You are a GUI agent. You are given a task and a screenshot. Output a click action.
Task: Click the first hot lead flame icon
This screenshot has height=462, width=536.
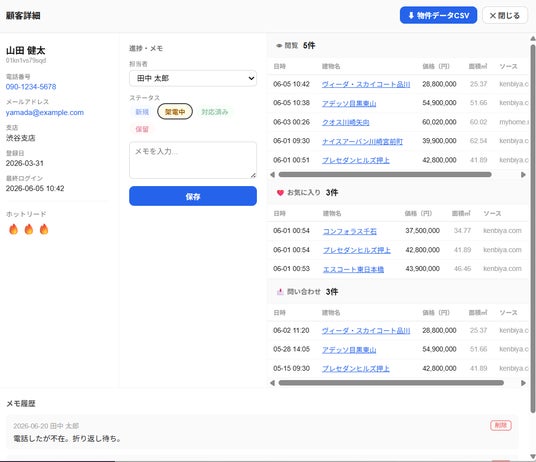[x=13, y=229]
